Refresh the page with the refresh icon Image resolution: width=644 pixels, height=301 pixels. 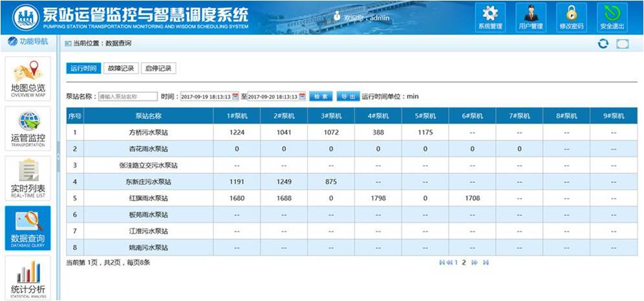pos(603,44)
